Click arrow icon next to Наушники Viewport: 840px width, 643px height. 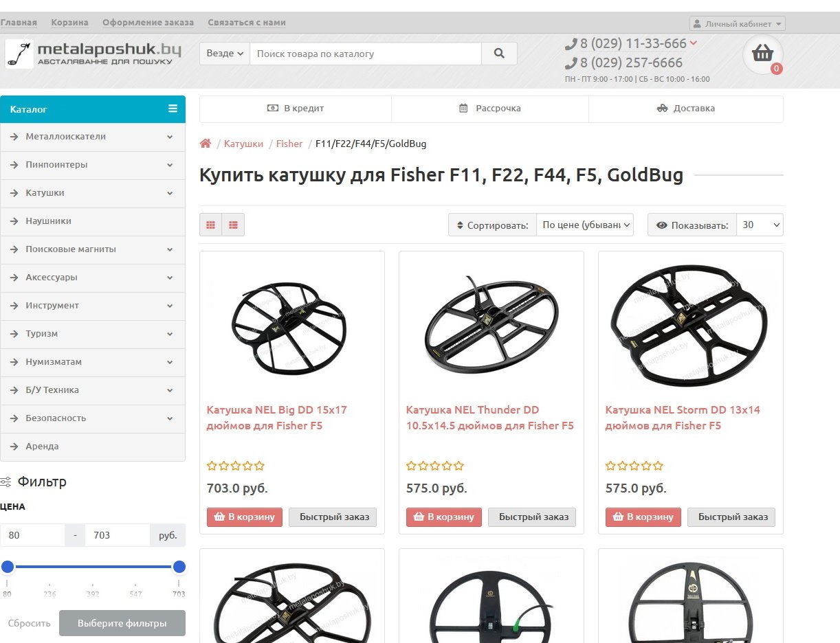14,221
